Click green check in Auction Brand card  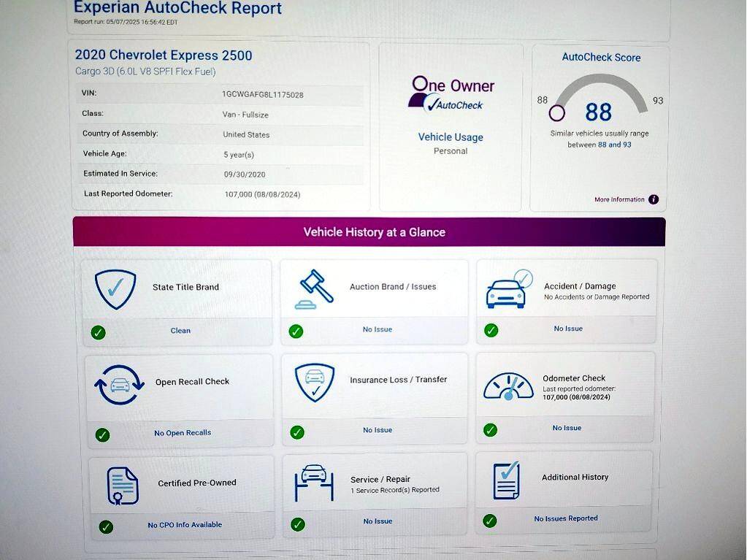pos(296,331)
